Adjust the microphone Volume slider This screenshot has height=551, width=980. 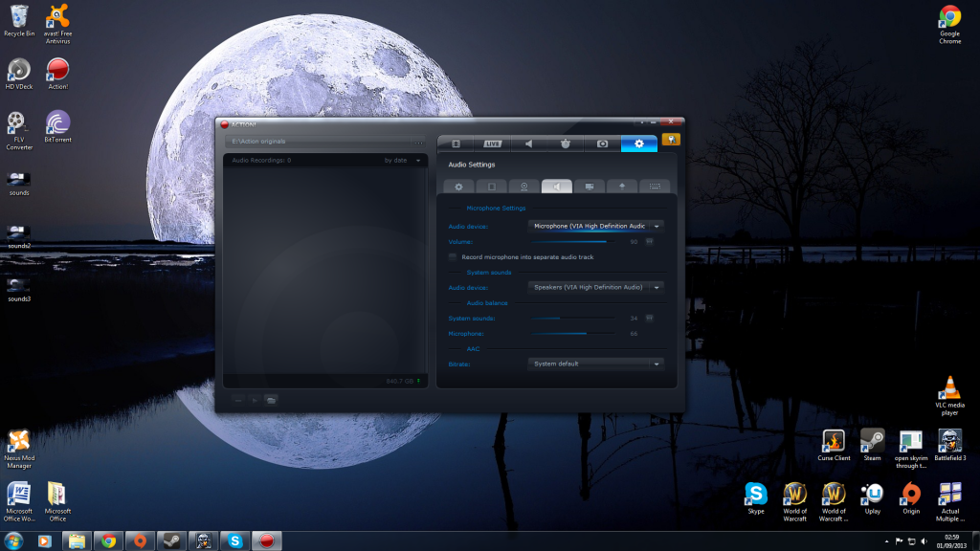572,242
